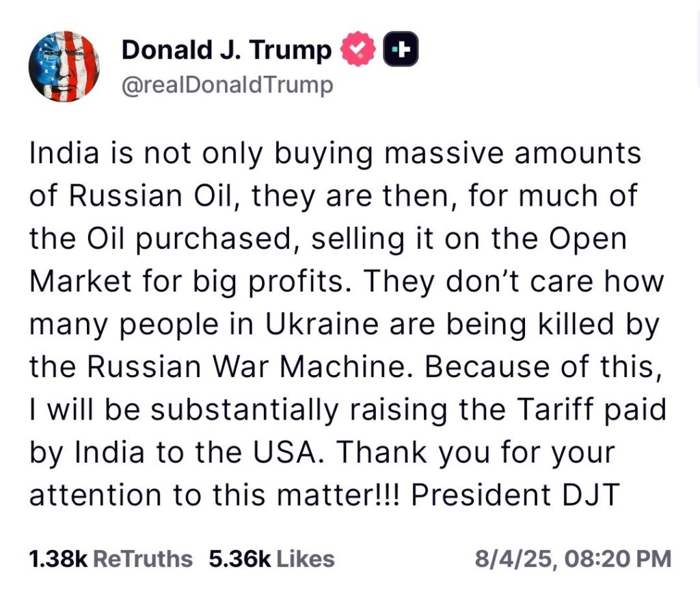Open Donald J. Trump's profile avatar
Screen dimensions: 700x589
point(64,66)
